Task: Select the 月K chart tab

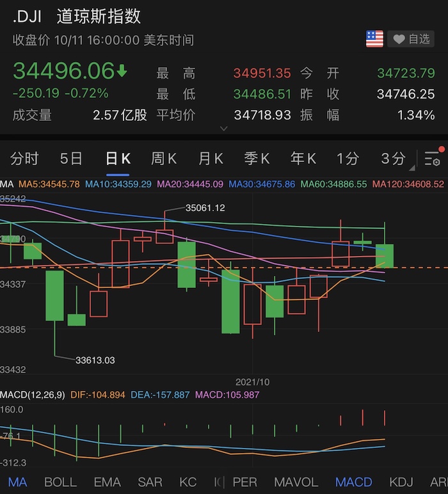Action: [x=211, y=158]
